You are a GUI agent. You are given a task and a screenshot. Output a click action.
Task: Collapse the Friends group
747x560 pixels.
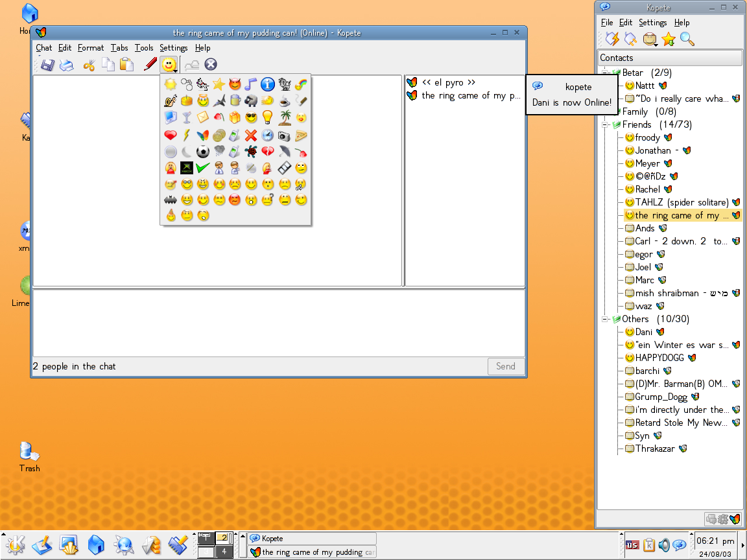(605, 124)
